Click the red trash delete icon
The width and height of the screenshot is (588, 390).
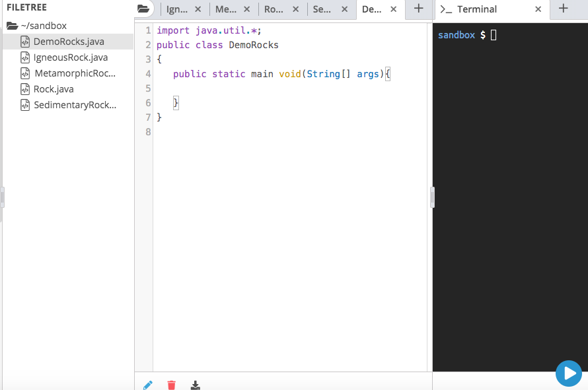click(x=171, y=385)
